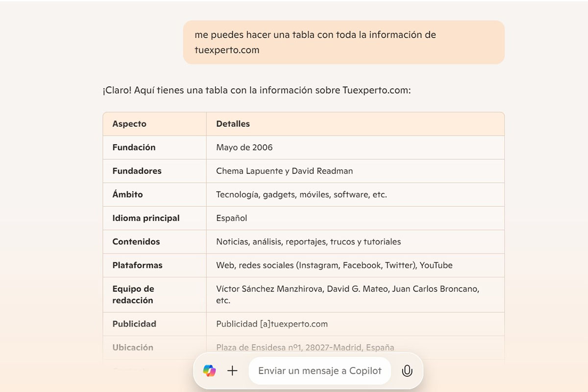Image resolution: width=588 pixels, height=392 pixels.
Task: Select the 'Contenidos' row label
Action: click(136, 242)
